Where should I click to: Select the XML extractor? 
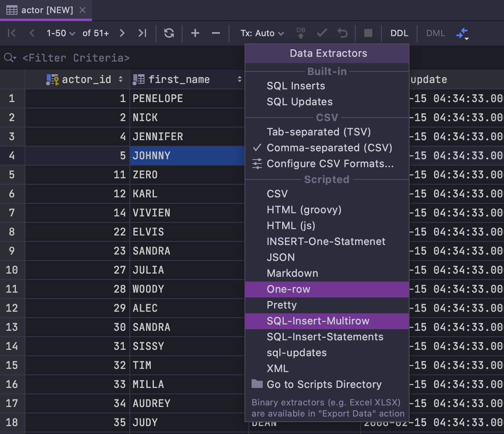[327, 368]
